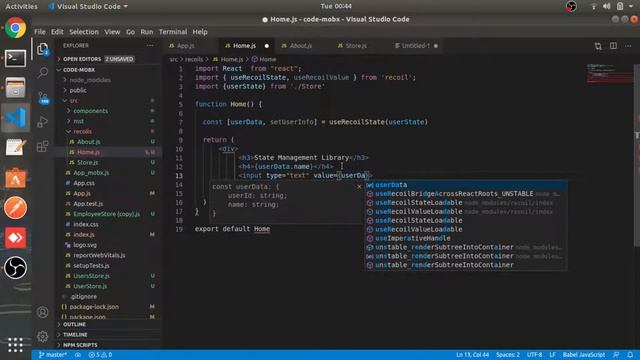640x360 pixels.
Task: Open the Selection menu
Action: [x=84, y=32]
